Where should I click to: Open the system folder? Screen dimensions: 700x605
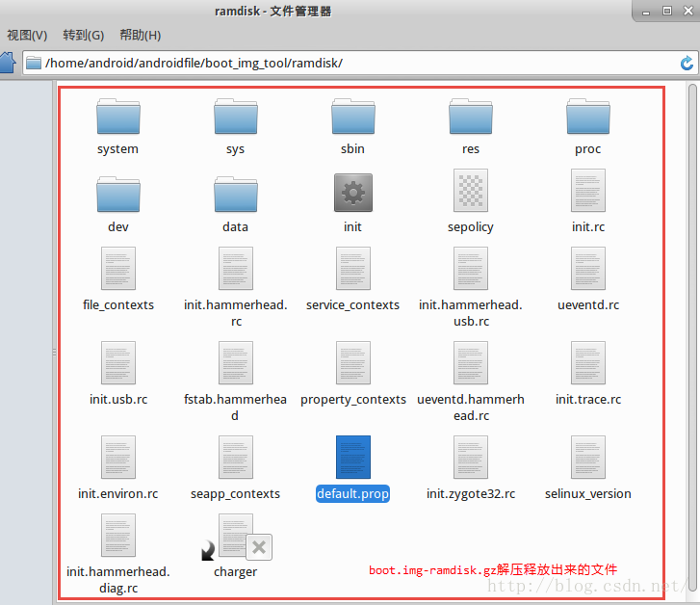click(x=118, y=117)
